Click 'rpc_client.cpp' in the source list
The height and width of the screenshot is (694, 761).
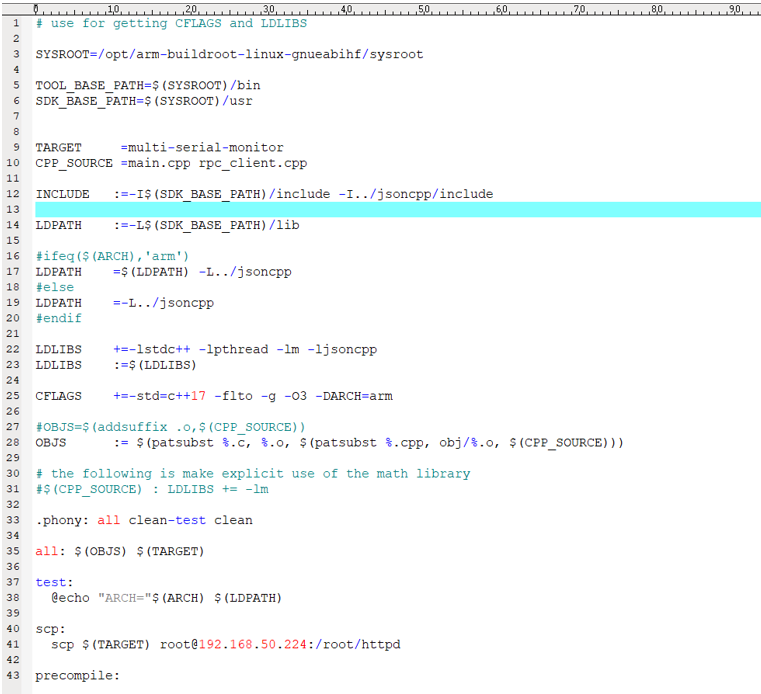tap(253, 163)
